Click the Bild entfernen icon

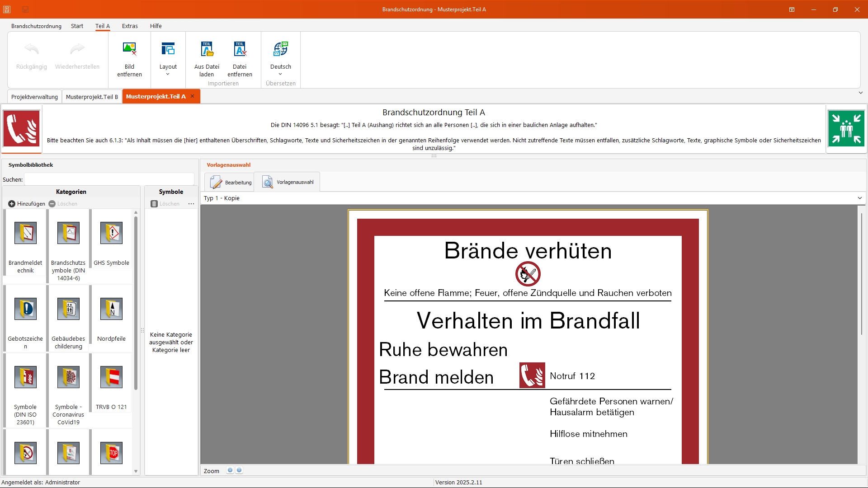(129, 49)
